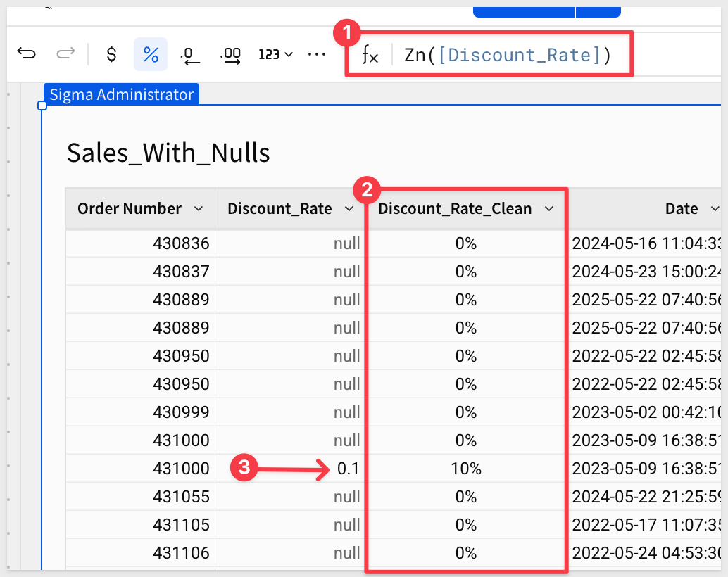This screenshot has height=577, width=728.
Task: Open Discount_Rate column menu arrow
Action: click(349, 209)
